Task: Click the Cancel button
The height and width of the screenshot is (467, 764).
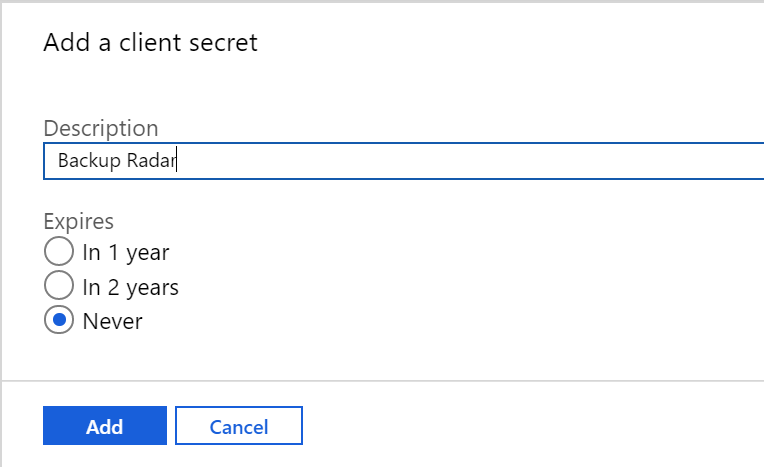Action: 238,426
